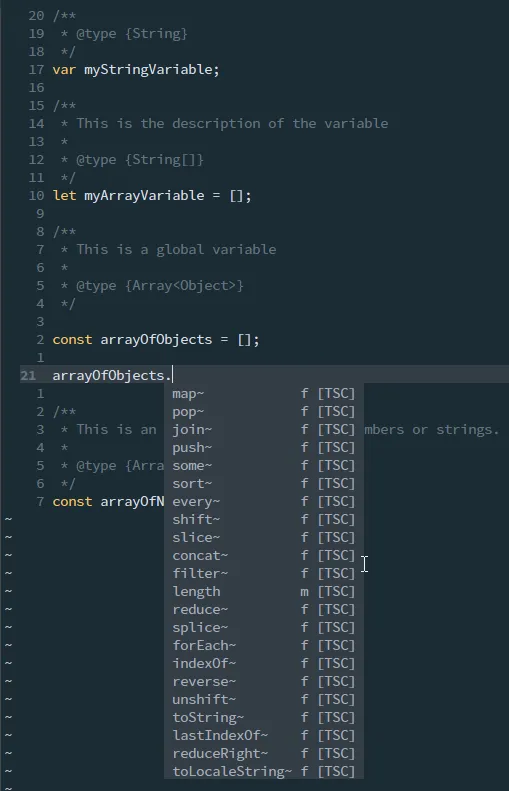Choose reduce~ completion entry
509x791 pixels.
[x=263, y=609]
